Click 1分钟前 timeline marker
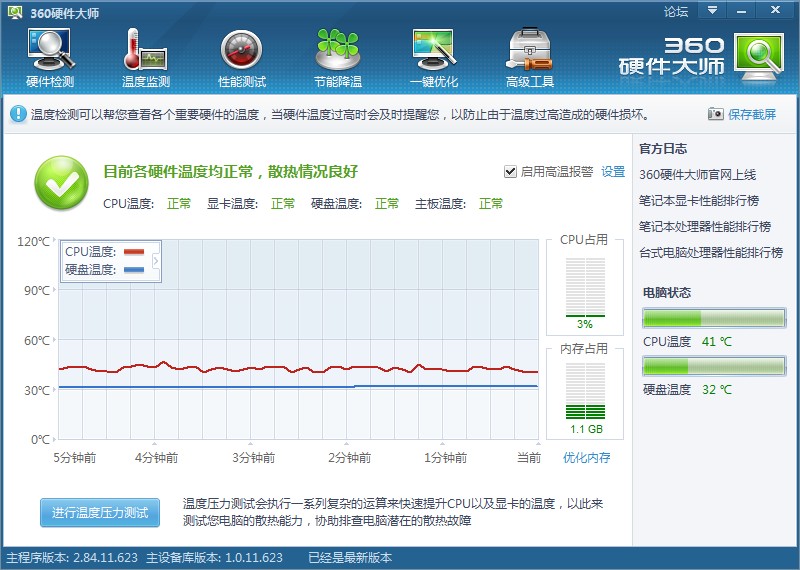The height and width of the screenshot is (570, 800). tap(445, 457)
